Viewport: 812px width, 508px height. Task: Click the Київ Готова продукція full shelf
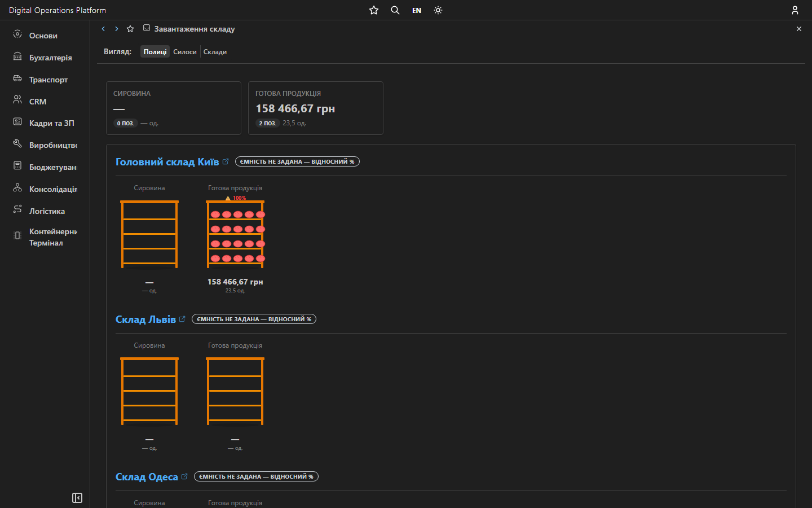point(235,234)
